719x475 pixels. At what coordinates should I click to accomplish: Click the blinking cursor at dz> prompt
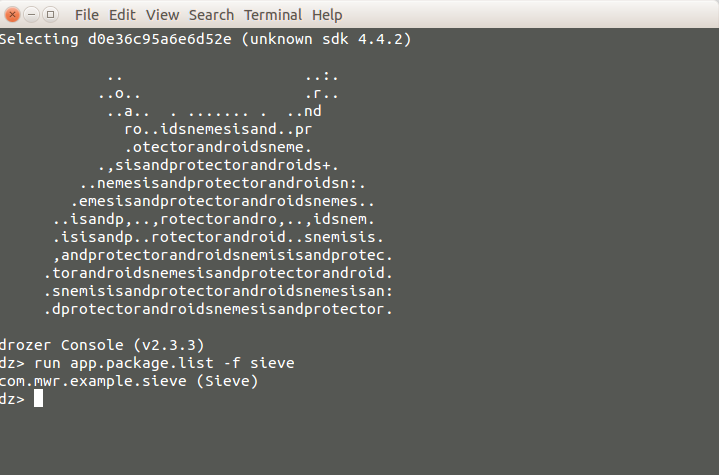click(x=39, y=398)
